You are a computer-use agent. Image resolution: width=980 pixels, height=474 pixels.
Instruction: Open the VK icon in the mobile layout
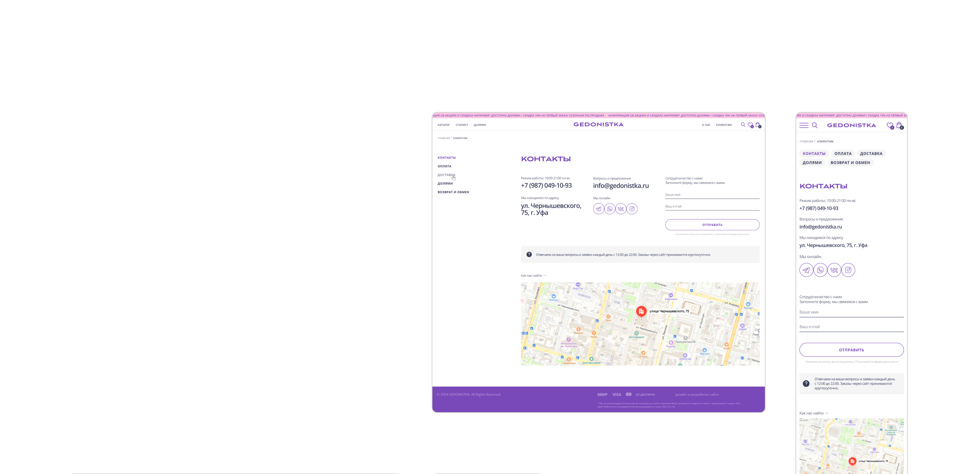tap(834, 270)
